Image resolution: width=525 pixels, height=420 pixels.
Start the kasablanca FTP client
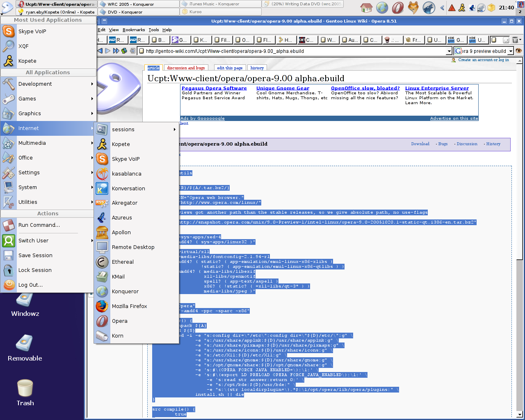click(137, 173)
